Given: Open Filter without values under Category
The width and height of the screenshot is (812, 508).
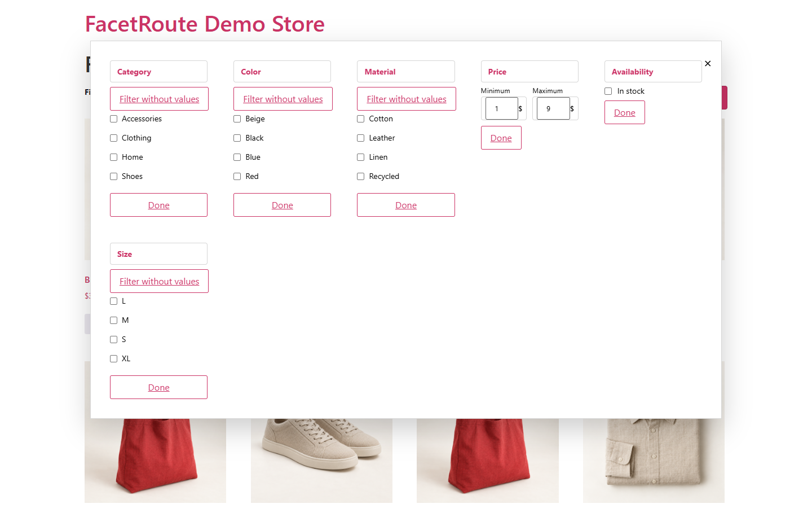Looking at the screenshot, I should point(159,99).
